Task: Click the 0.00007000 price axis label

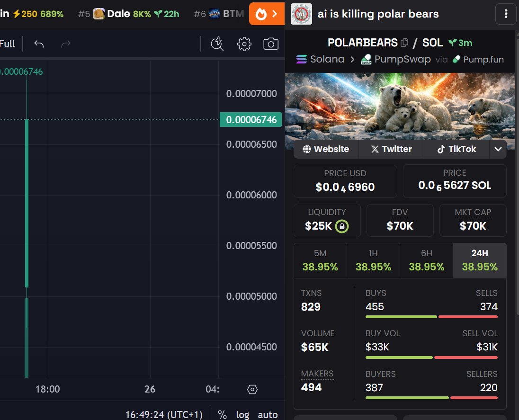Action: click(x=251, y=94)
